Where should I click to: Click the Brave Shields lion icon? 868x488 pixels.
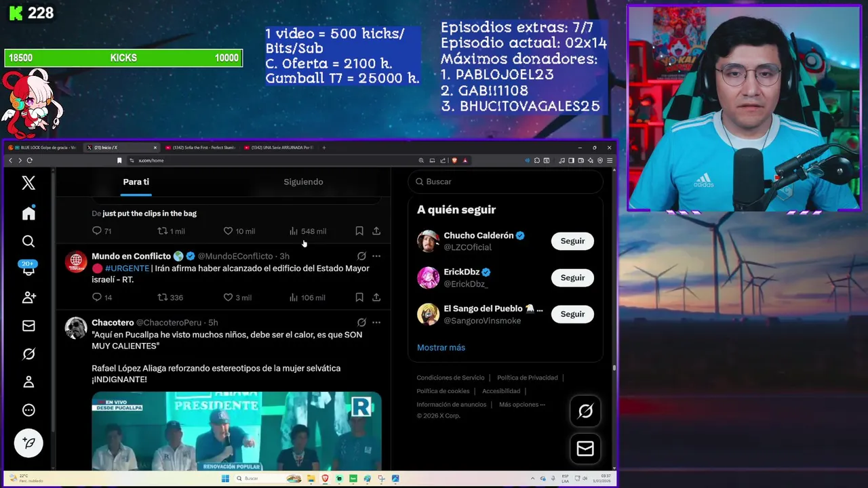click(x=454, y=161)
